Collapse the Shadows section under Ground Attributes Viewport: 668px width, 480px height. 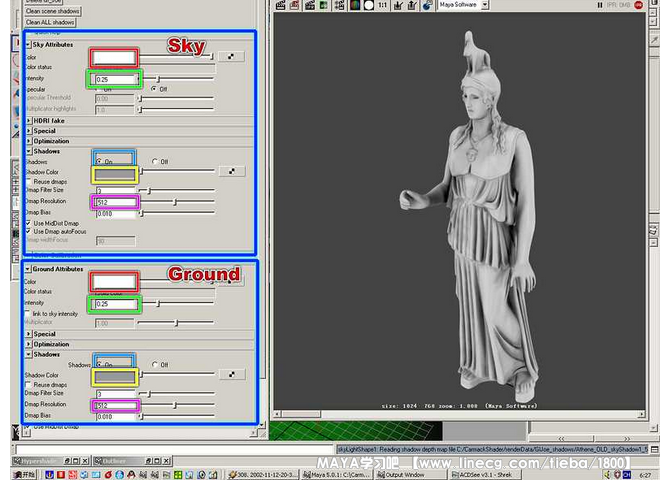point(29,354)
